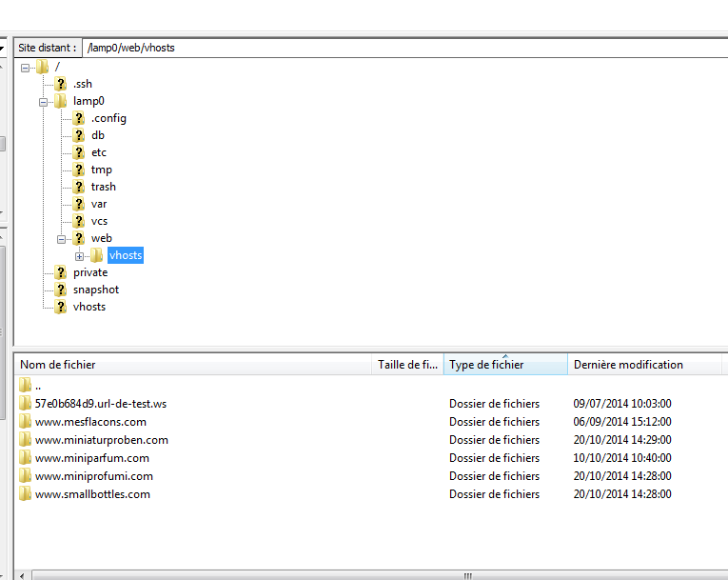Click the .ssh folder icon
This screenshot has width=728, height=580.
(x=60, y=84)
